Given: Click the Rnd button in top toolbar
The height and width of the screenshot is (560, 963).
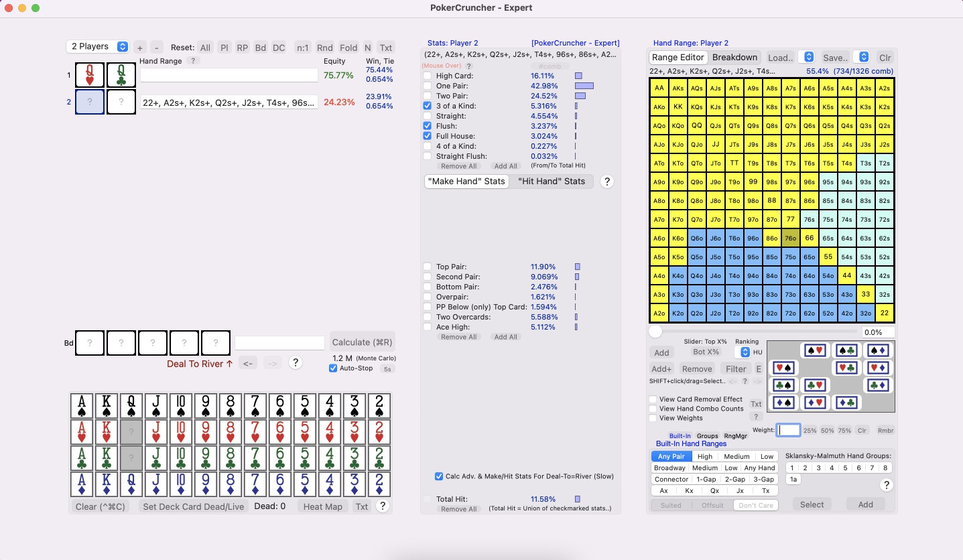Looking at the screenshot, I should [325, 48].
